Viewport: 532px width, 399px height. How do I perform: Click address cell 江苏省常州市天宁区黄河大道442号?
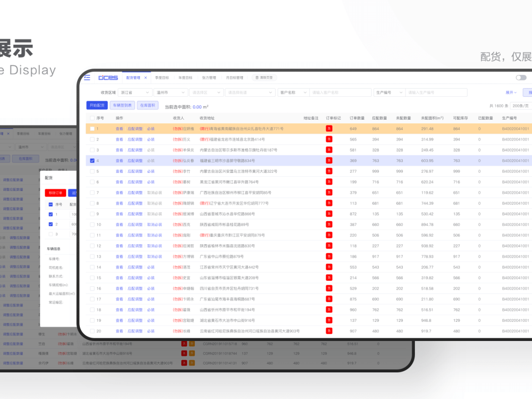point(229,267)
